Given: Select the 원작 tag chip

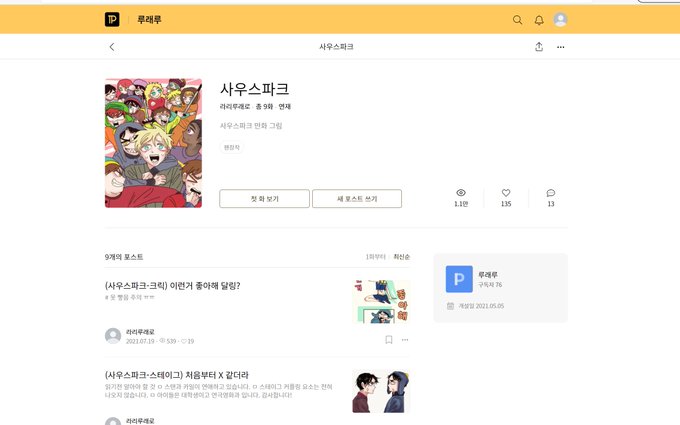Looking at the screenshot, I should 232,147.
